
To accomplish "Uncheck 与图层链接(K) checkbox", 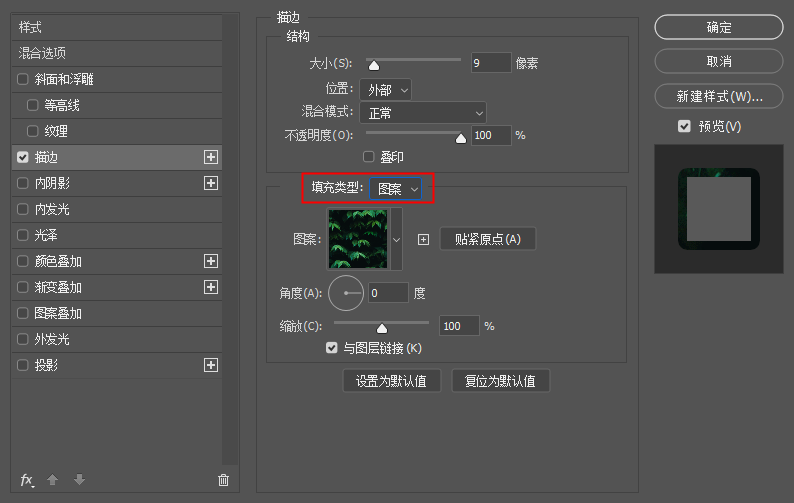I will click(x=332, y=348).
